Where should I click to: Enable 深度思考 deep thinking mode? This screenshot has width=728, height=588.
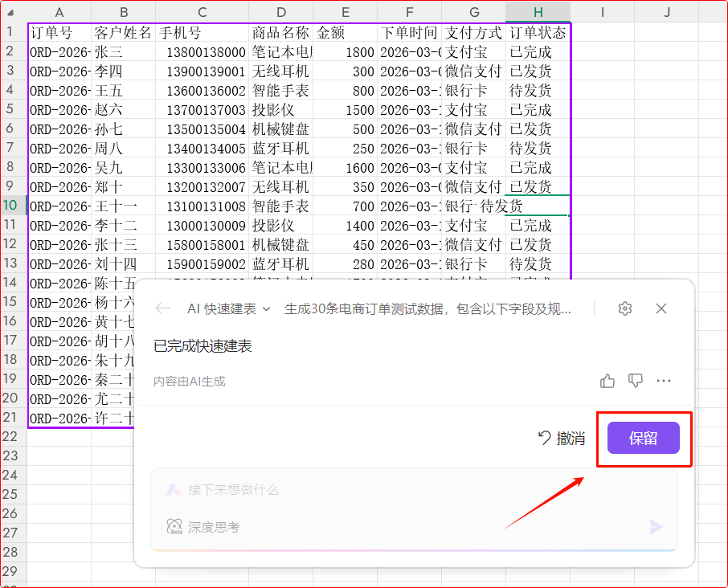[x=202, y=527]
